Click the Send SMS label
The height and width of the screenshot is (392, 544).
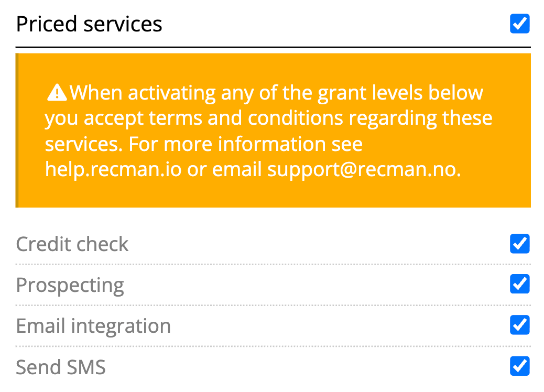pos(61,367)
